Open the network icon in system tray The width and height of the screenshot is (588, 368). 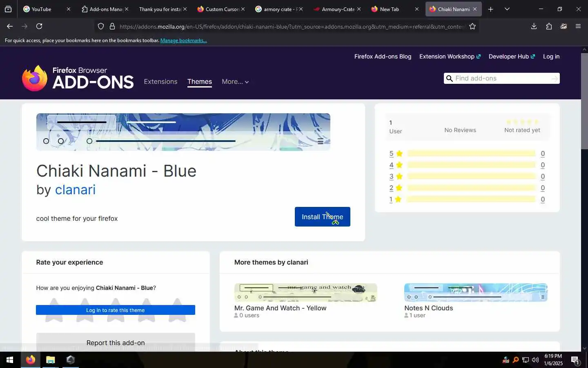pos(526,360)
